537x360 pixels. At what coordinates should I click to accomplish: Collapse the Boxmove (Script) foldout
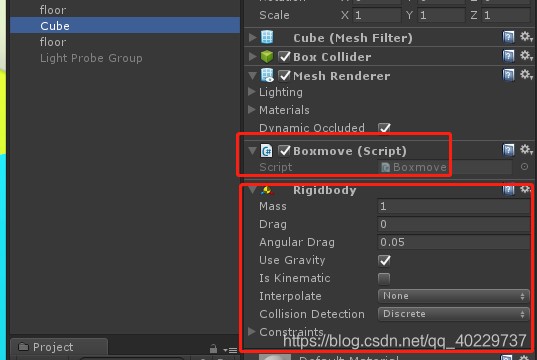tap(252, 151)
